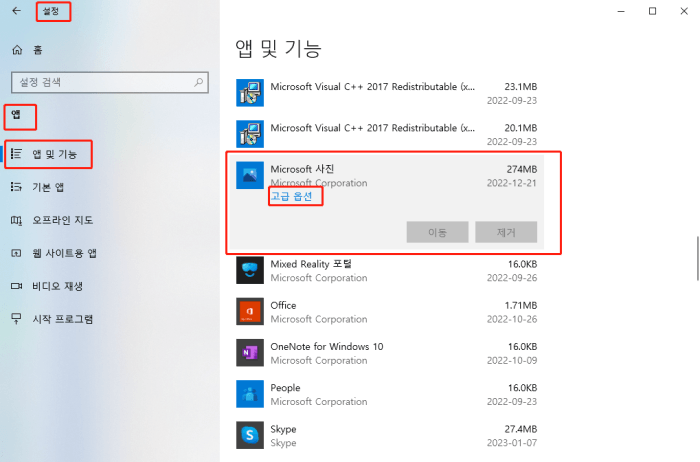Click the 앱 및 기능 list icon

17,154
